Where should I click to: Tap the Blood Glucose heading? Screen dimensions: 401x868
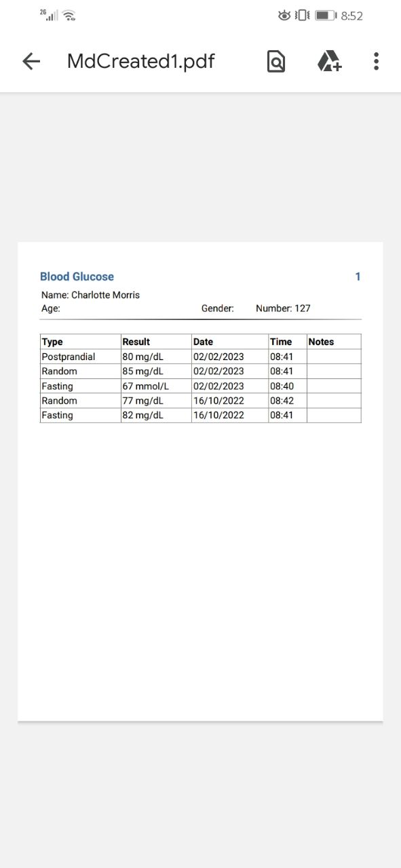(x=77, y=277)
